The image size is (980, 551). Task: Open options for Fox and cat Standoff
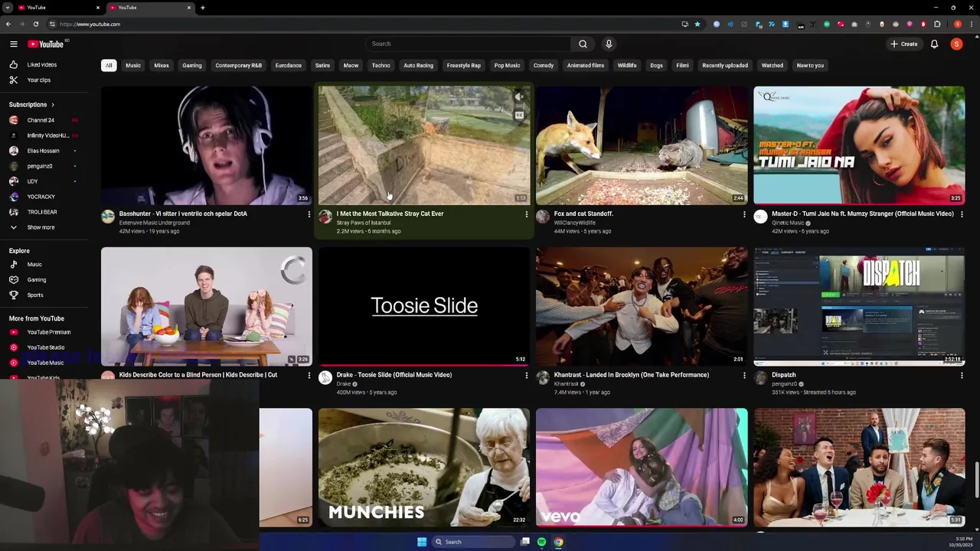click(x=743, y=214)
